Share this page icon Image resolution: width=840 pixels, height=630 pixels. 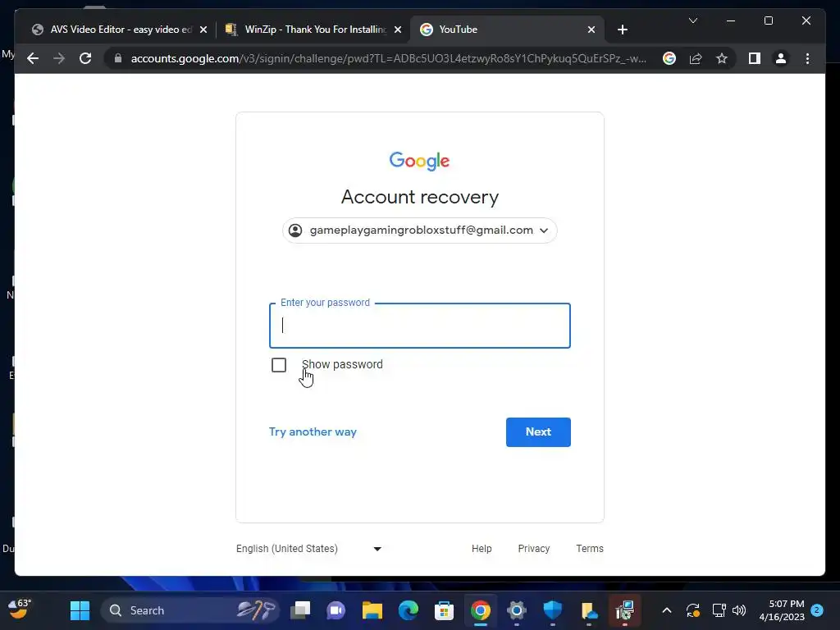(696, 58)
